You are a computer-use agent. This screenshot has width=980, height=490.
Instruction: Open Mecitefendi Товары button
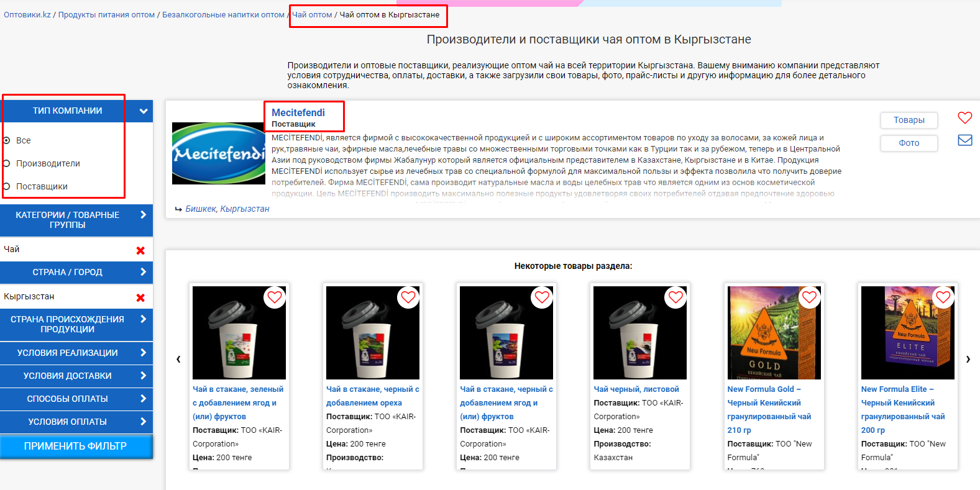pos(909,120)
